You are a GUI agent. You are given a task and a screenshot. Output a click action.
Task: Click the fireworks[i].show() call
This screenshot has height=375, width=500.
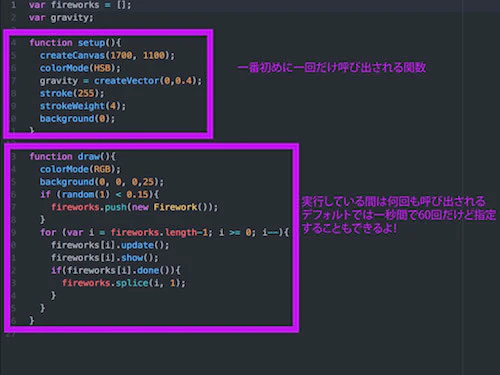[105, 258]
